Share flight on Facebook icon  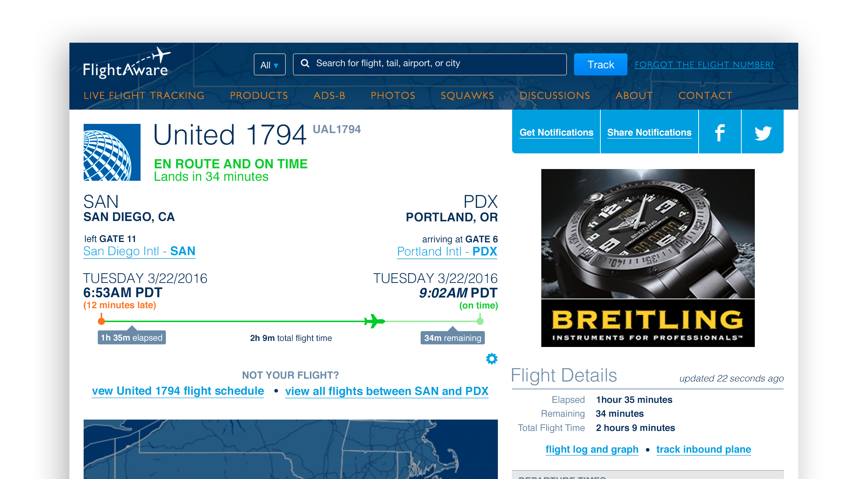(720, 132)
